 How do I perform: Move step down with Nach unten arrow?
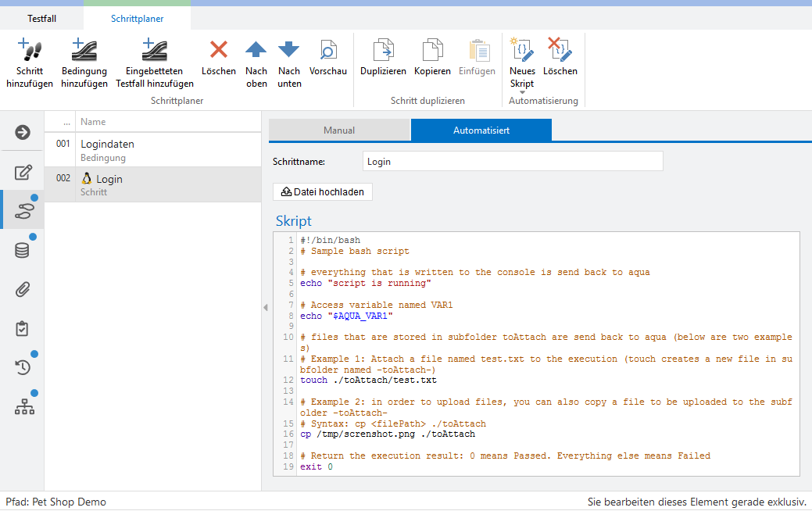[x=289, y=50]
